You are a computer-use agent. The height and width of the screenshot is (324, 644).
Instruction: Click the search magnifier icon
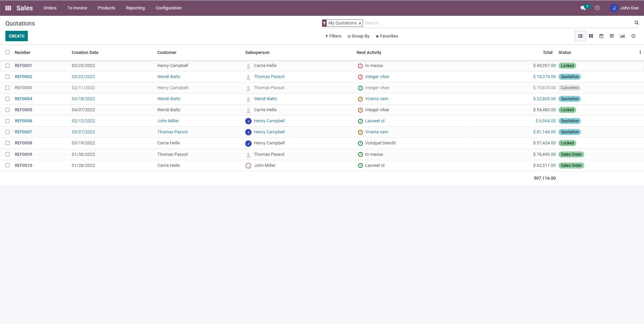636,23
